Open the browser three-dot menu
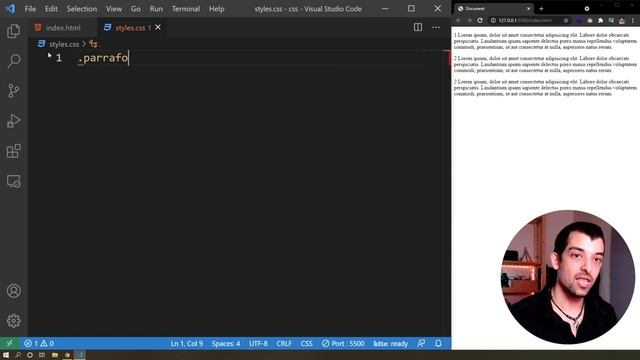 [633, 20]
